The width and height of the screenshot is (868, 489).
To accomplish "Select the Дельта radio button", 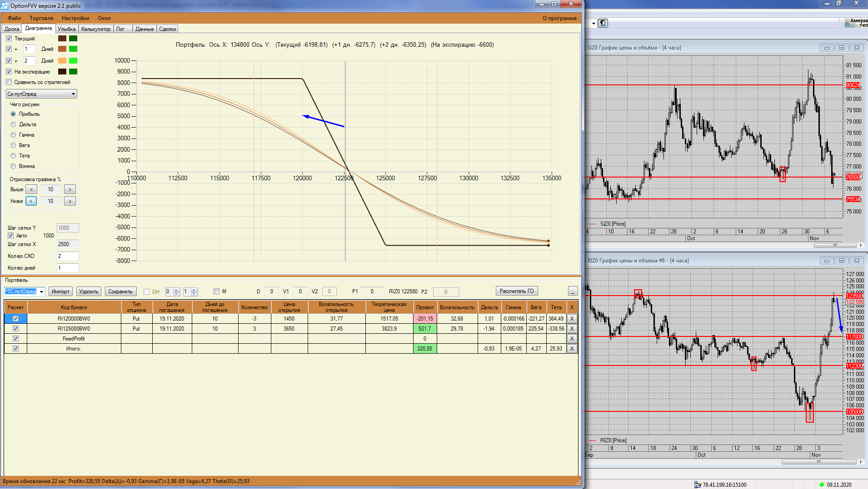I will coord(13,124).
